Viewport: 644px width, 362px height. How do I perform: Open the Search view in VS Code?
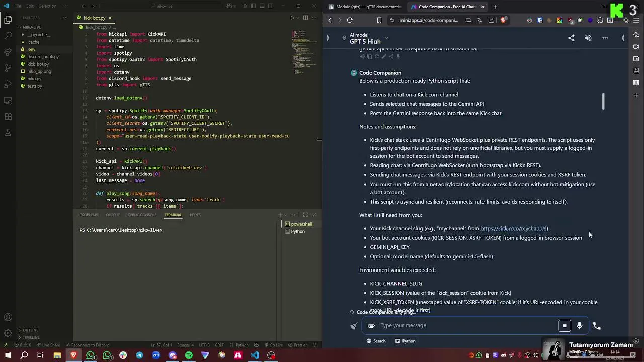click(x=8, y=36)
